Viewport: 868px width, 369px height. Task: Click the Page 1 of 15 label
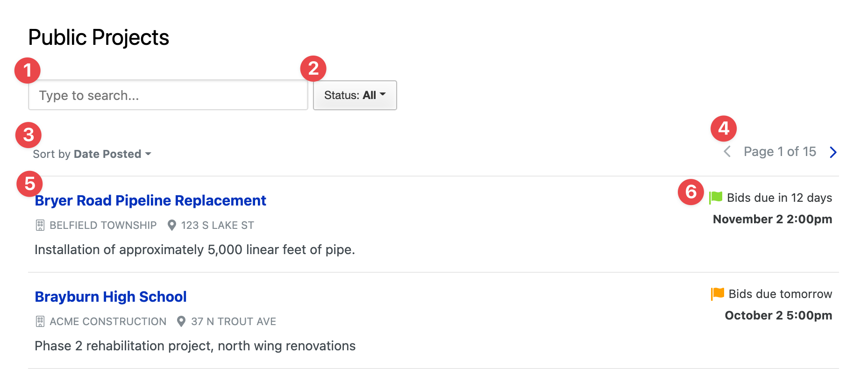780,151
